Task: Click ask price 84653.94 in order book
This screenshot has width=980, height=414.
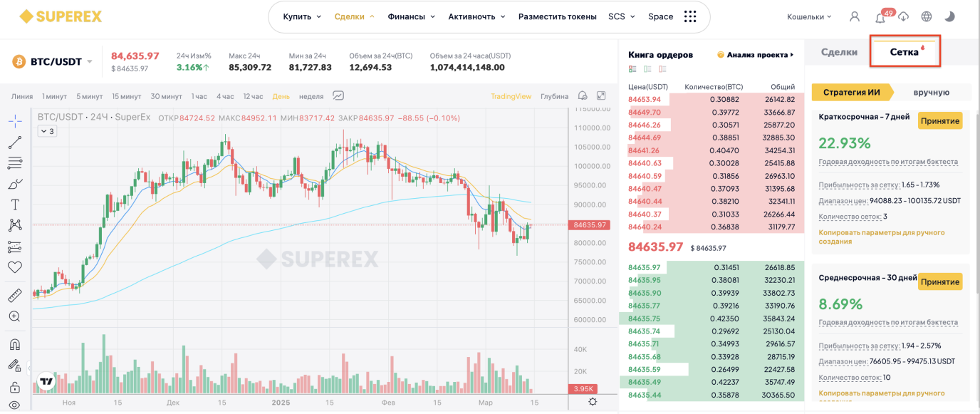Action: click(x=645, y=99)
